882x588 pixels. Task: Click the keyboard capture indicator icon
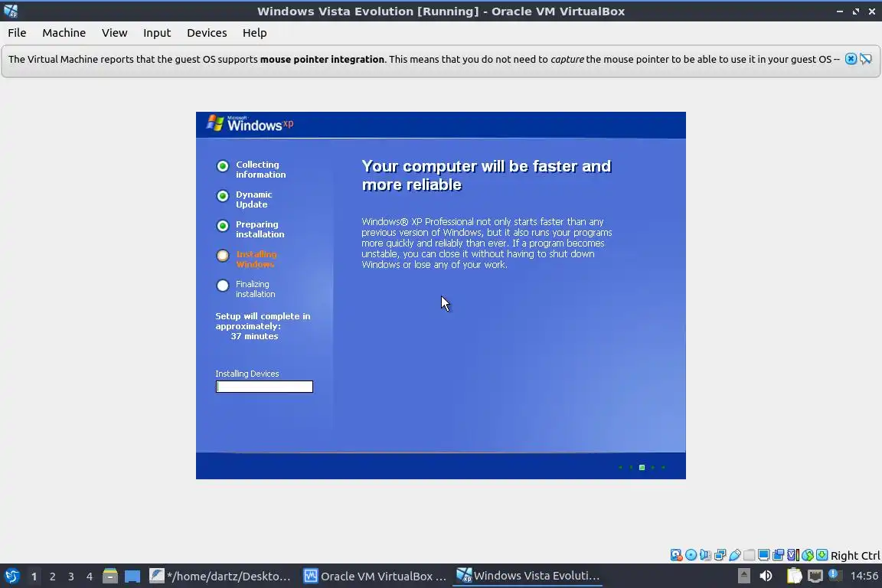coord(822,555)
